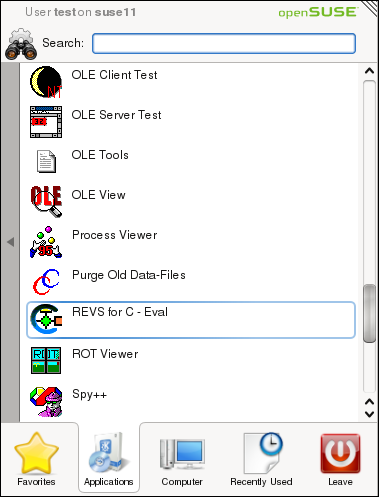The height and width of the screenshot is (497, 379).
Task: Open the ROT Viewer icon
Action: [46, 360]
